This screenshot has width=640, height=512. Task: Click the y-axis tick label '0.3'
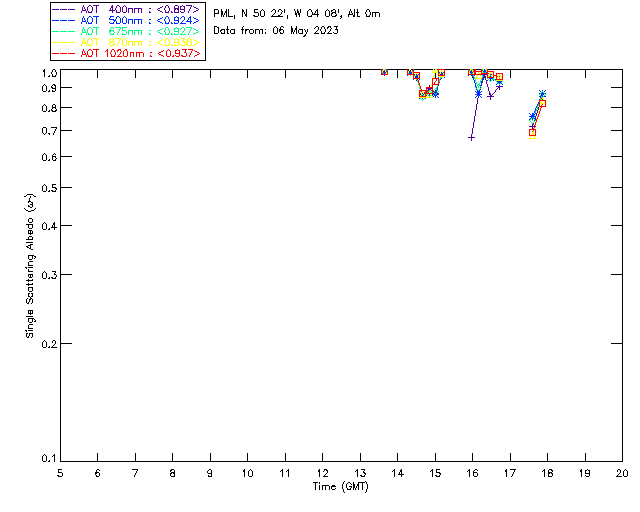tap(49, 275)
